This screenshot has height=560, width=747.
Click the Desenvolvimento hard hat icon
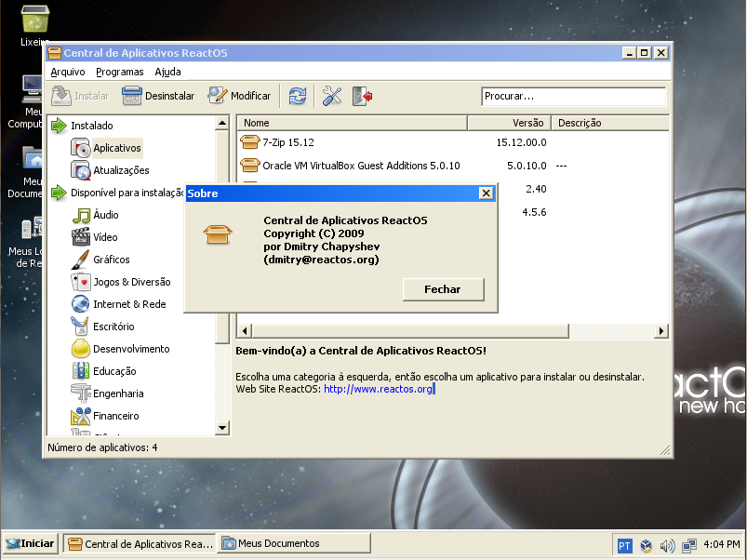coord(81,349)
